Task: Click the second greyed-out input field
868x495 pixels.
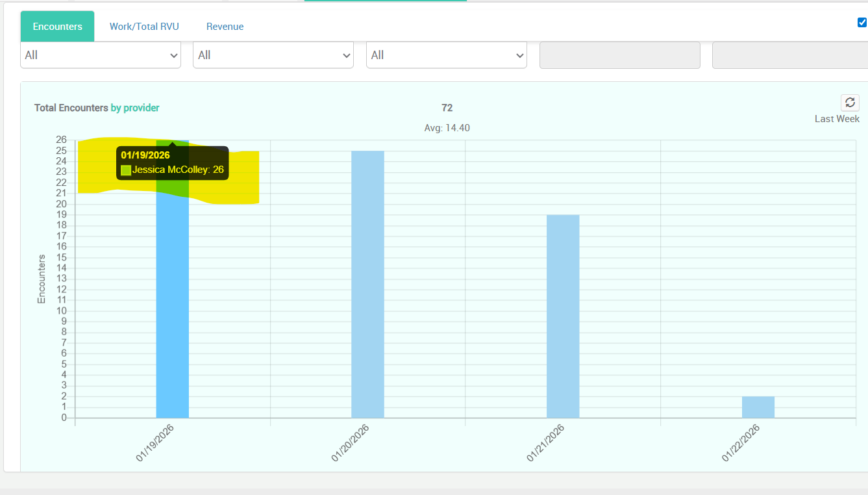Action: point(789,55)
